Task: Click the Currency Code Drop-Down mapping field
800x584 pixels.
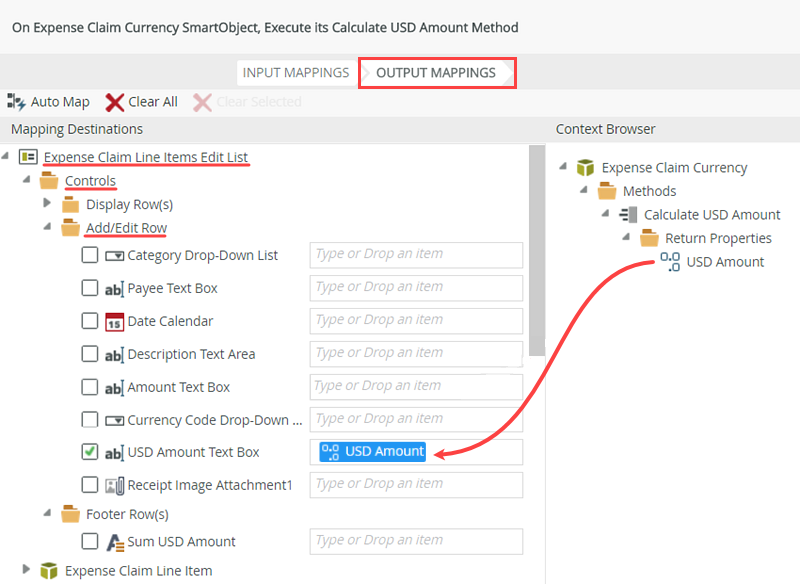Action: click(x=416, y=419)
